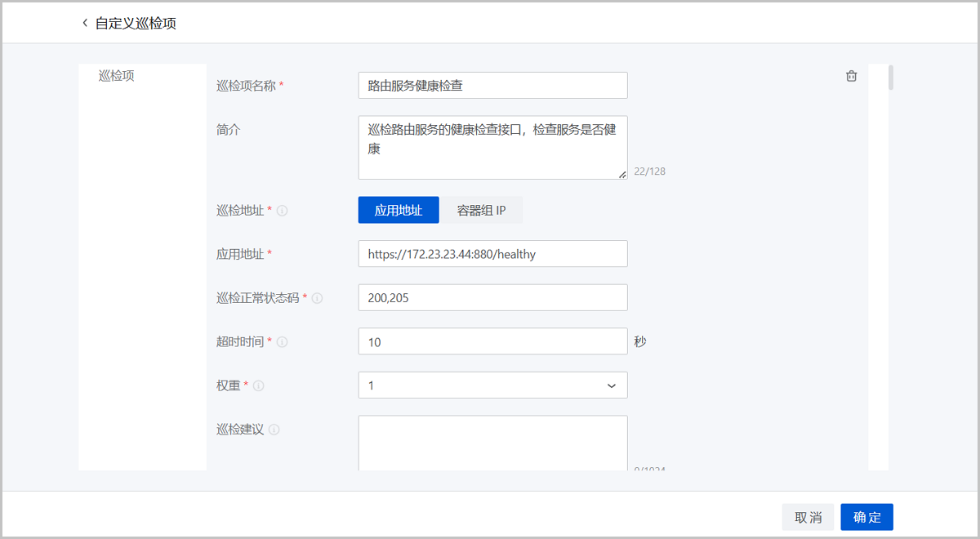Image resolution: width=980 pixels, height=539 pixels.
Task: Delete inspection item via trash icon
Action: (x=851, y=76)
